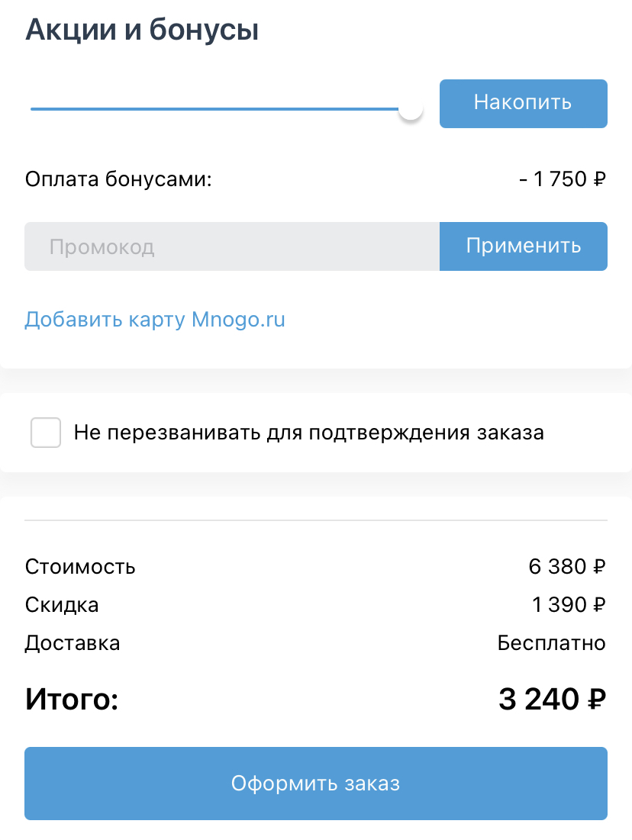
Task: Select the 6 380 ₽ cost value
Action: tap(567, 567)
